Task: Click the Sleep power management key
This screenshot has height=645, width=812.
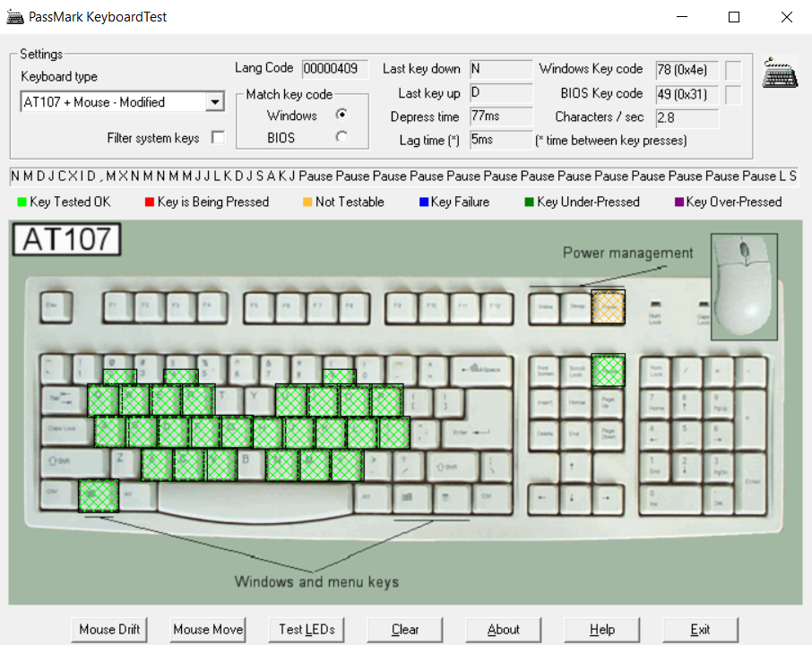Action: 576,308
